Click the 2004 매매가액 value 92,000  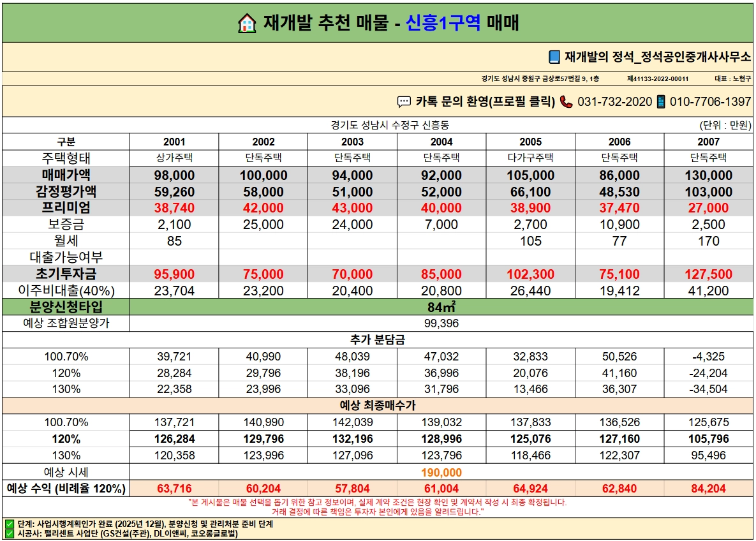[x=441, y=175]
